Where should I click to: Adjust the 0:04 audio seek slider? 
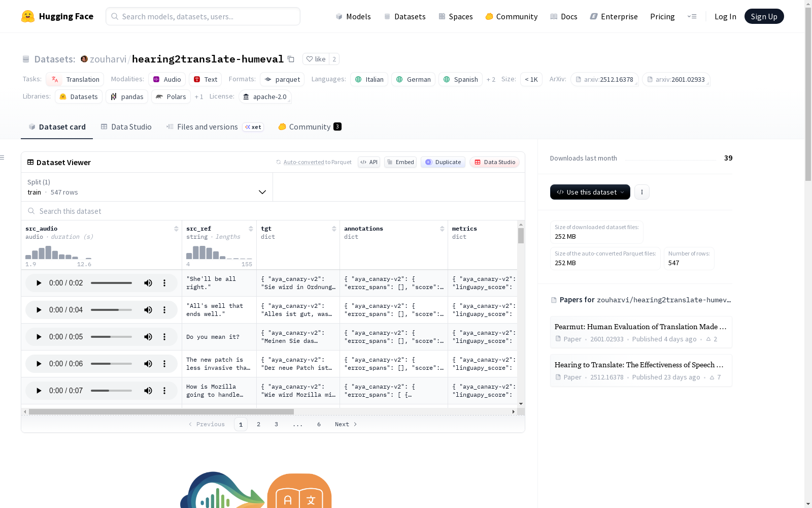coord(111,310)
